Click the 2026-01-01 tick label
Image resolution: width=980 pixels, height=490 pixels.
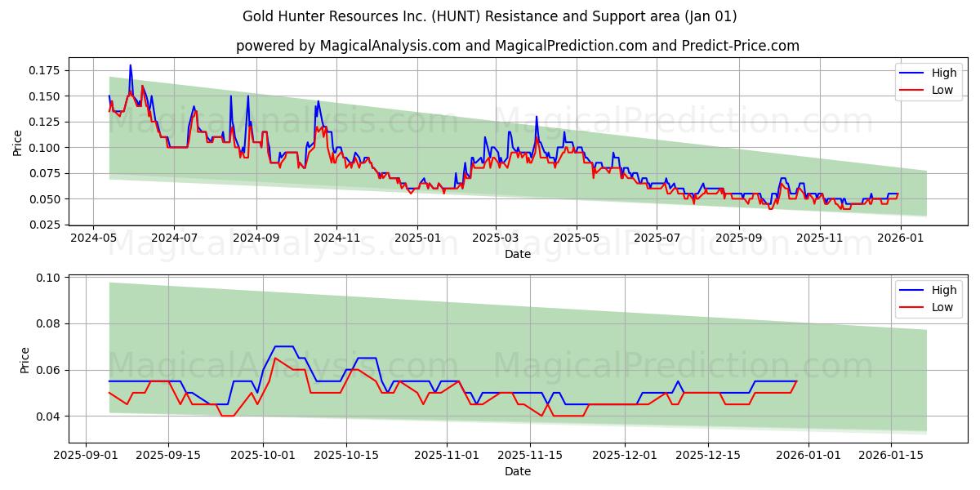[808, 455]
